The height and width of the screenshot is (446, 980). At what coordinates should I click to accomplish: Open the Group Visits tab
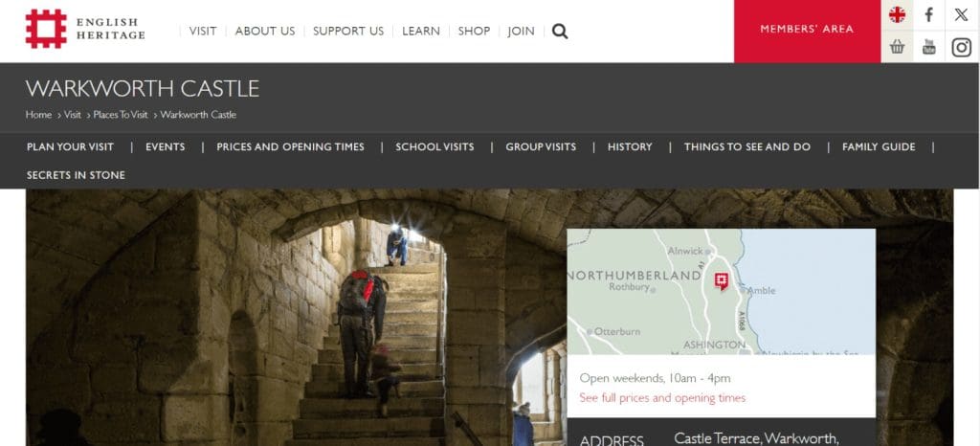coord(541,146)
